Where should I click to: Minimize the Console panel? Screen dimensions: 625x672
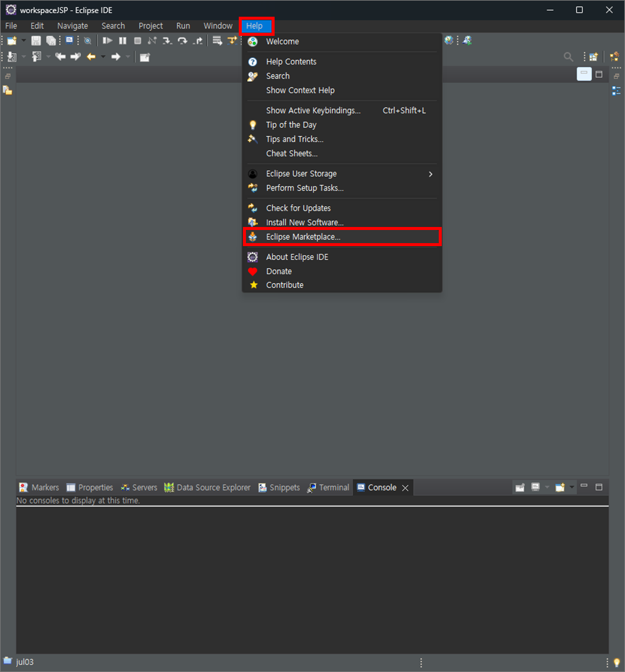[584, 486]
